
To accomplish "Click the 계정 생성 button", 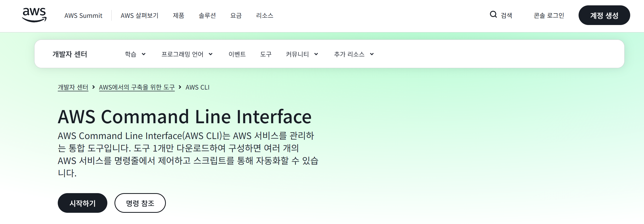I will point(604,15).
